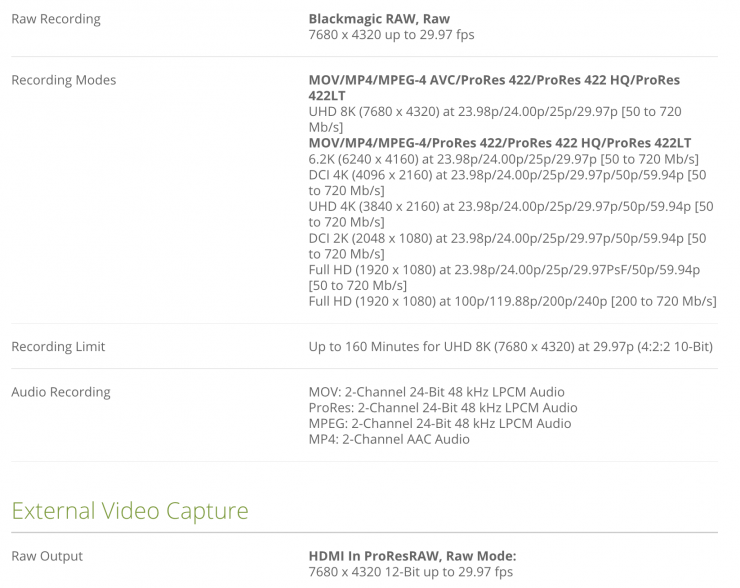This screenshot has width=740, height=588.
Task: Click the Raw Output row label
Action: pyautogui.click(x=47, y=556)
